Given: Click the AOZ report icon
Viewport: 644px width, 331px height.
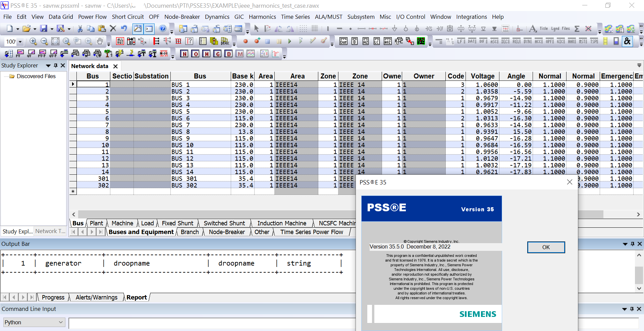Looking at the screenshot, I should 388,41.
